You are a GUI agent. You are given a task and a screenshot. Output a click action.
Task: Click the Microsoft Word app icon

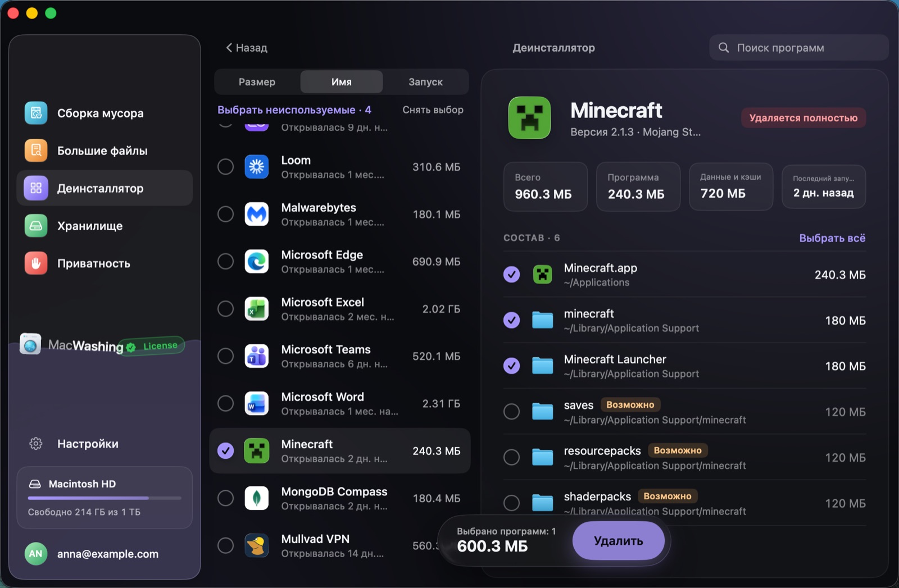coord(257,403)
